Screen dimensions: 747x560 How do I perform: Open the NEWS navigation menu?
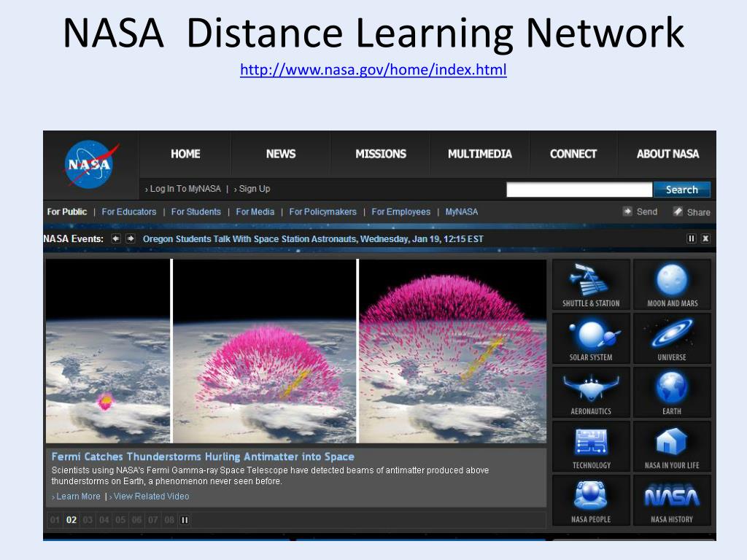[x=281, y=154]
